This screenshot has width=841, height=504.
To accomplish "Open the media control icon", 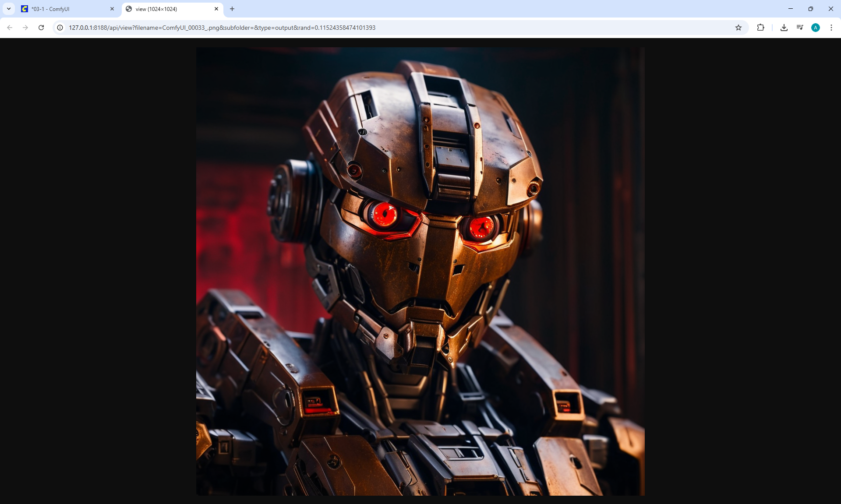I will point(800,28).
